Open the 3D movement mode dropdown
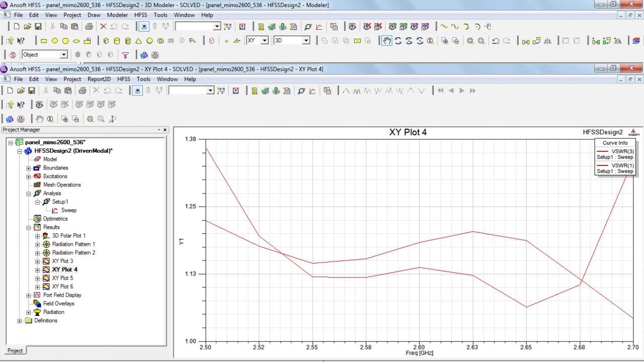The width and height of the screenshot is (644, 362). [x=306, y=41]
